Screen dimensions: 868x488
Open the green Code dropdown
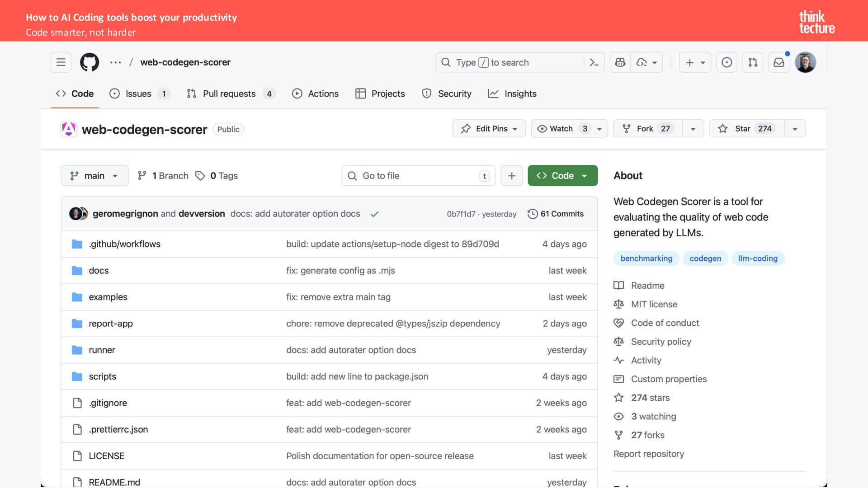pyautogui.click(x=562, y=176)
